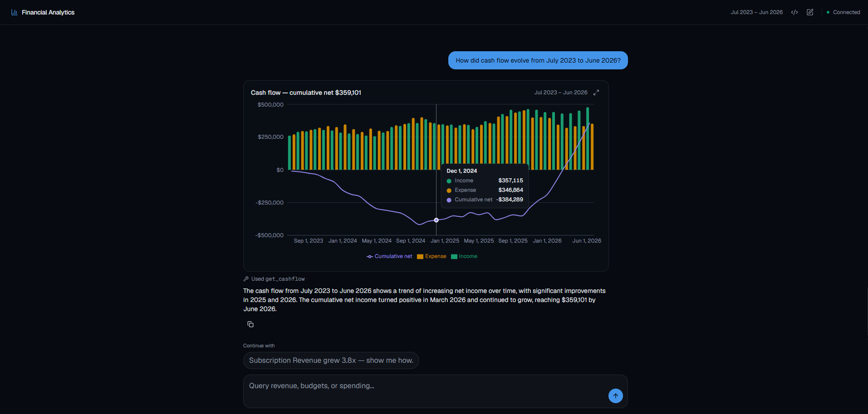Click the -$250,000 y-axis label
The height and width of the screenshot is (414, 868).
coord(270,203)
